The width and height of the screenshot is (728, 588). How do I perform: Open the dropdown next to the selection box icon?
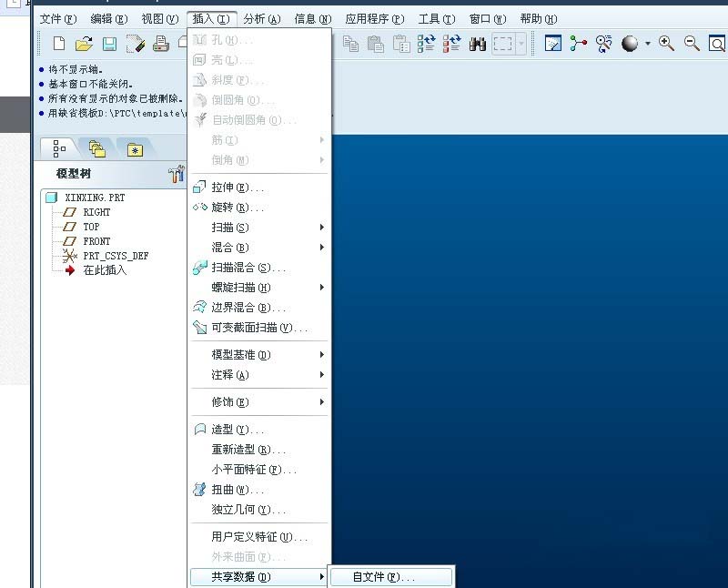[521, 44]
